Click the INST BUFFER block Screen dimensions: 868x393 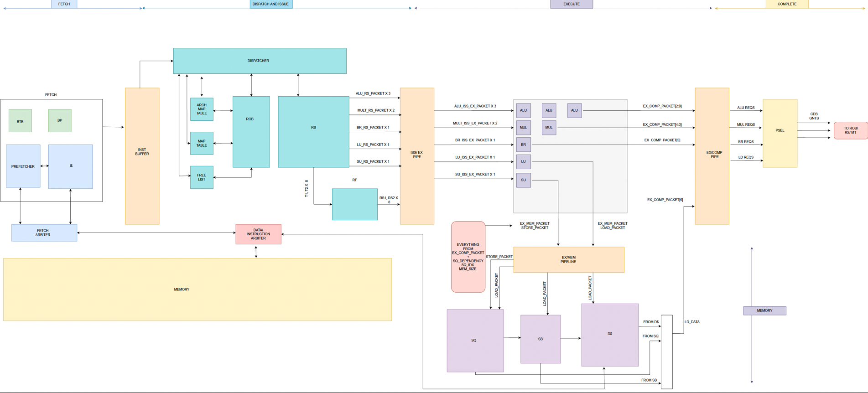(x=142, y=155)
